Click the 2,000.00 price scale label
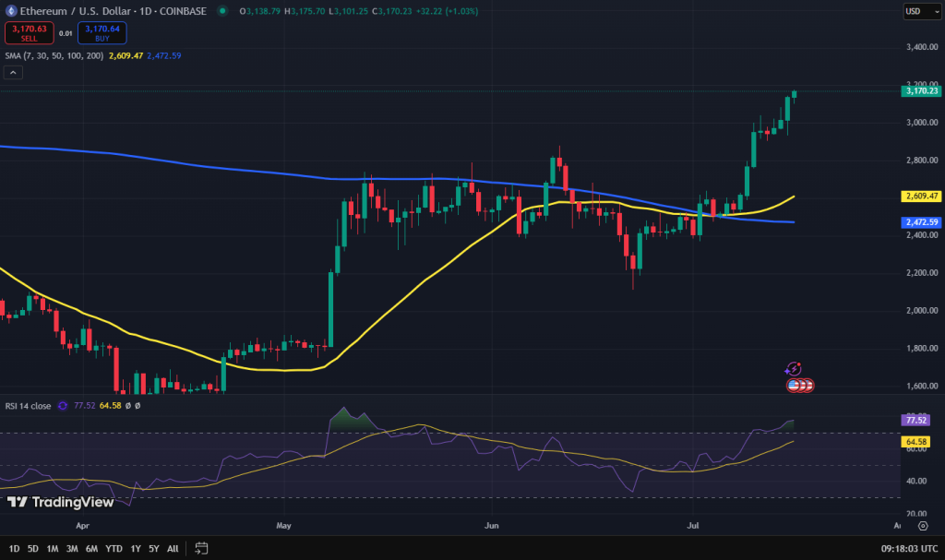Viewport: 945px width, 560px height. tap(922, 310)
